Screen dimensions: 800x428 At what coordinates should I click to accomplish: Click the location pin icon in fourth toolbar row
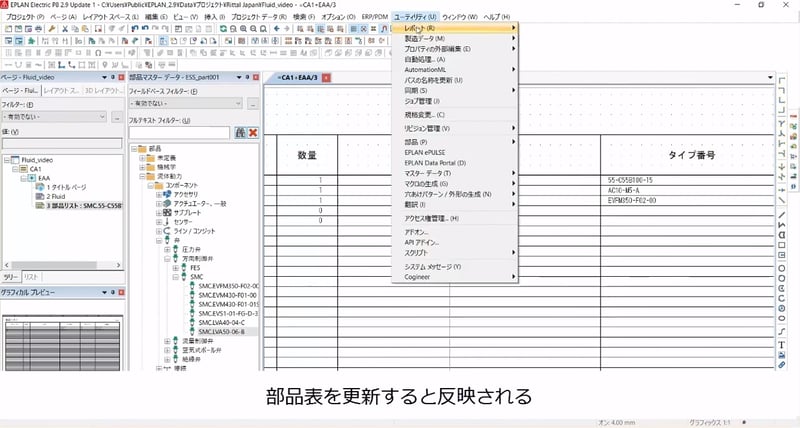105,65
